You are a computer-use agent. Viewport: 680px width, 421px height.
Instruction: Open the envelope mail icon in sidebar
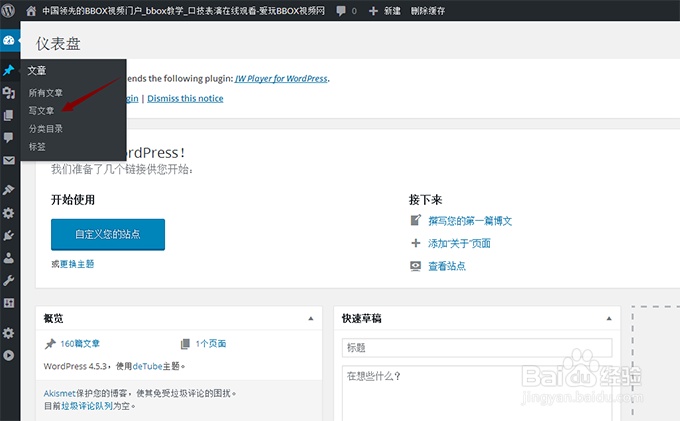(x=9, y=160)
